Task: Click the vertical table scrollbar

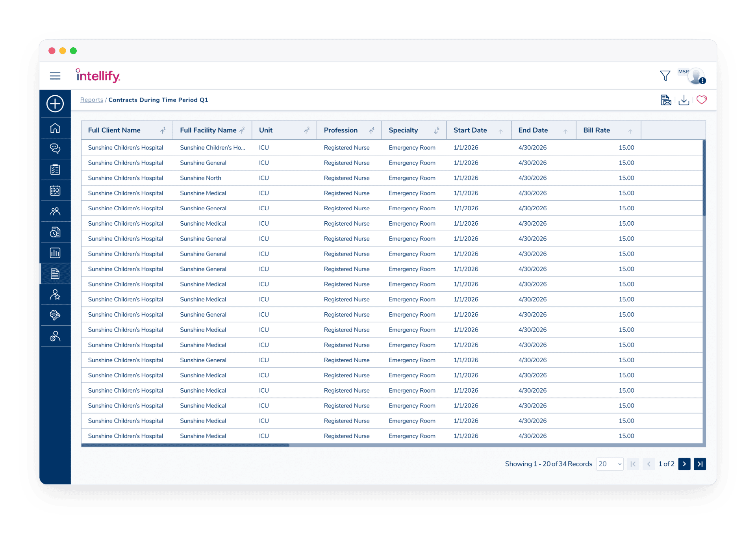Action: [x=704, y=178]
